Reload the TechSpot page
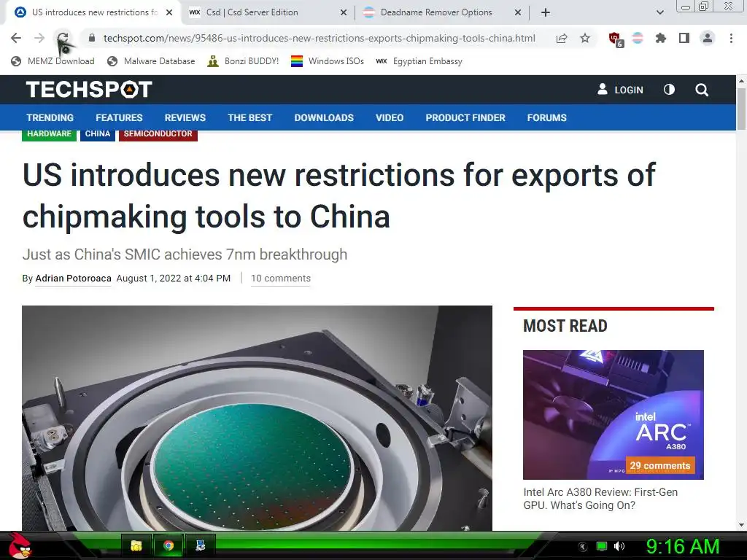The width and height of the screenshot is (747, 560). (x=63, y=38)
